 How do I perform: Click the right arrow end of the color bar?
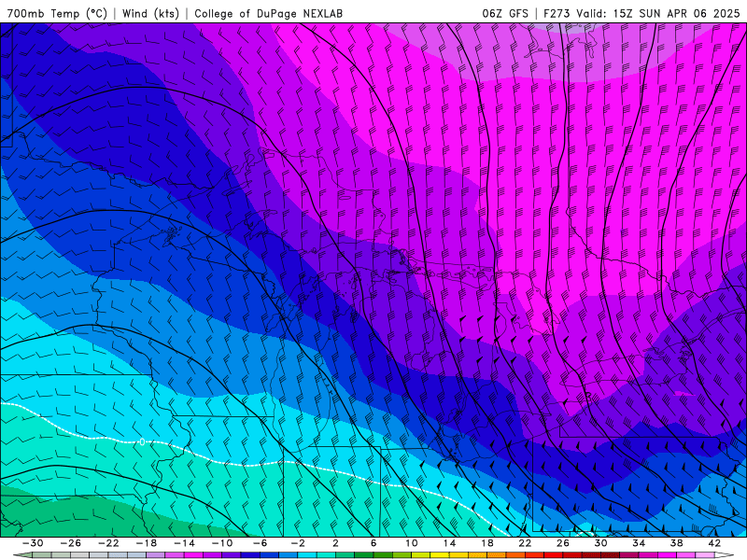[x=725, y=555]
